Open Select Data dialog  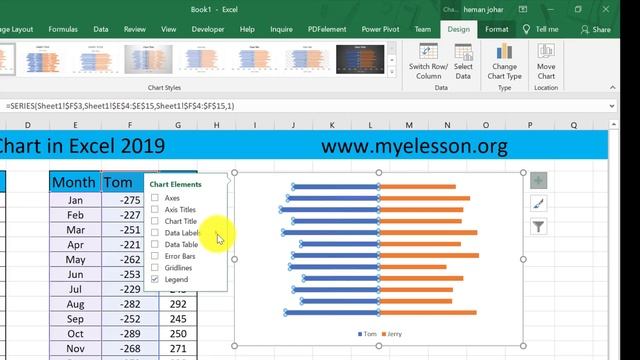463,61
